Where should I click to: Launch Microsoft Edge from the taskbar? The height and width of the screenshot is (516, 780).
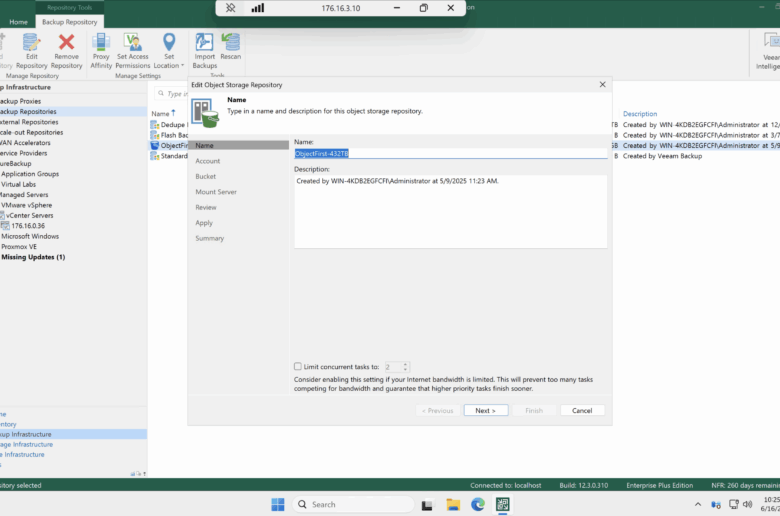478,505
